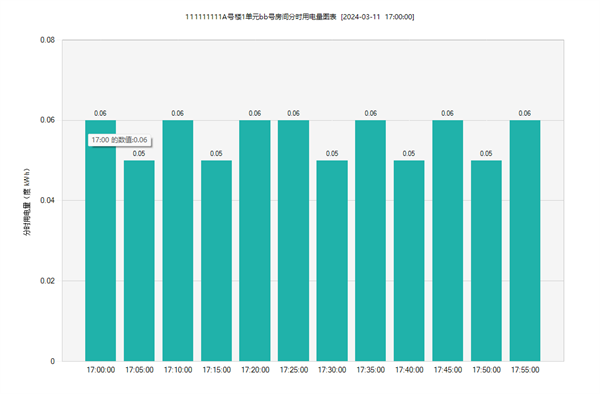
Task: Click the 0.05 label above 17:30:00 bar
Action: (x=332, y=153)
